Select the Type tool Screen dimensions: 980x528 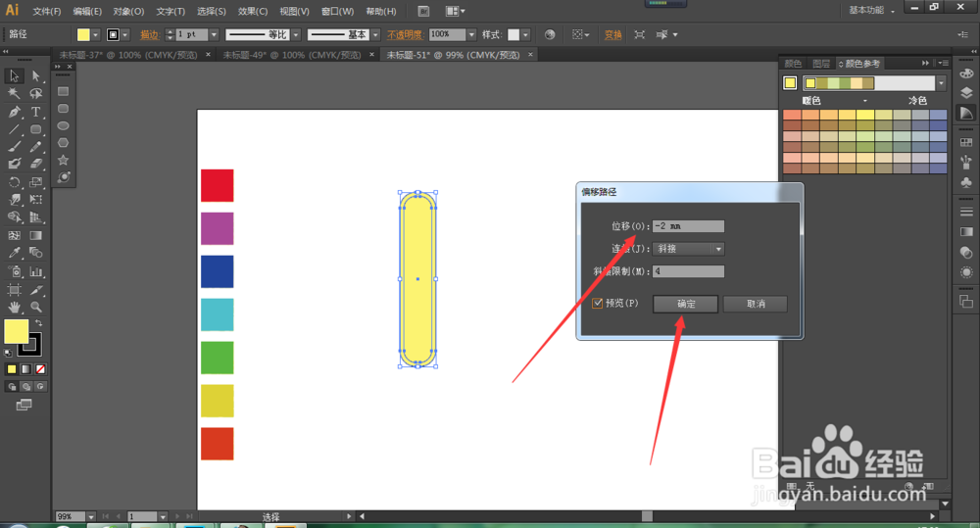tap(35, 112)
